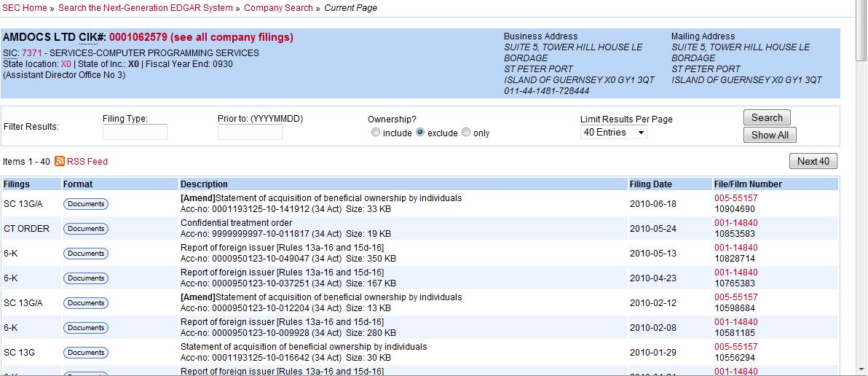Open file number 001-14840 above film 10765383
This screenshot has height=376, width=868.
tap(735, 273)
